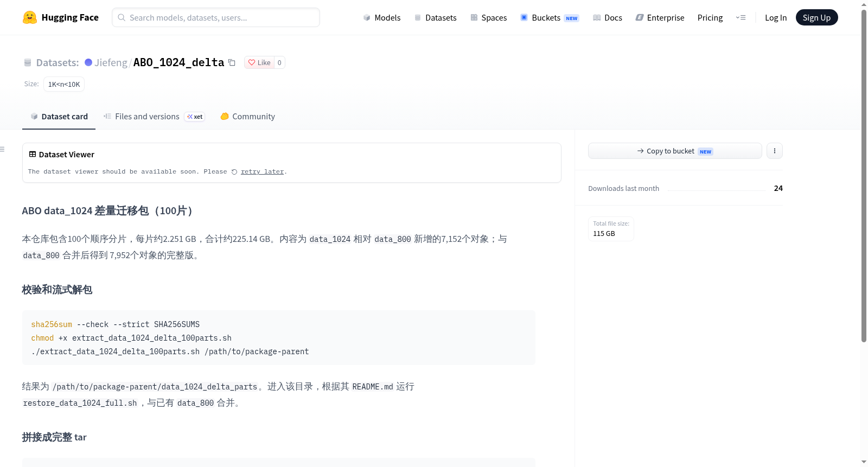Click the Datasets: breadcrumb label
Screen dimensions: 868x467
click(58, 62)
